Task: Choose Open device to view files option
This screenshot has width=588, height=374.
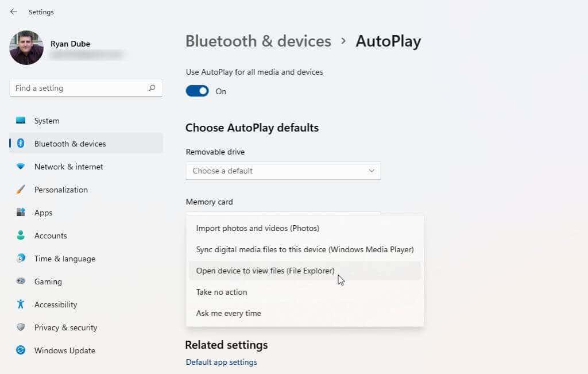Action: pos(265,271)
